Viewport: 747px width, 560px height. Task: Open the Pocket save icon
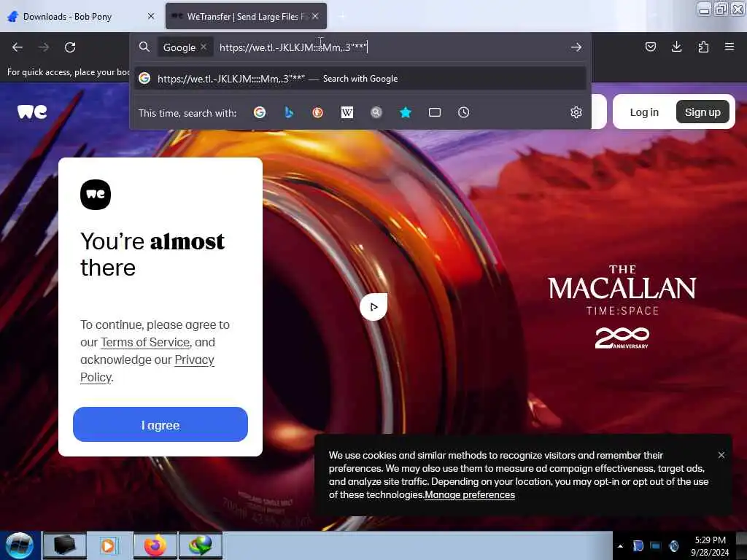(x=650, y=47)
